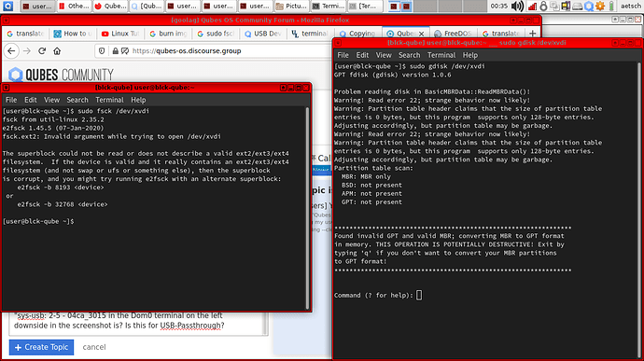
Task: Open View menu in fsck terminal
Action: click(x=51, y=100)
